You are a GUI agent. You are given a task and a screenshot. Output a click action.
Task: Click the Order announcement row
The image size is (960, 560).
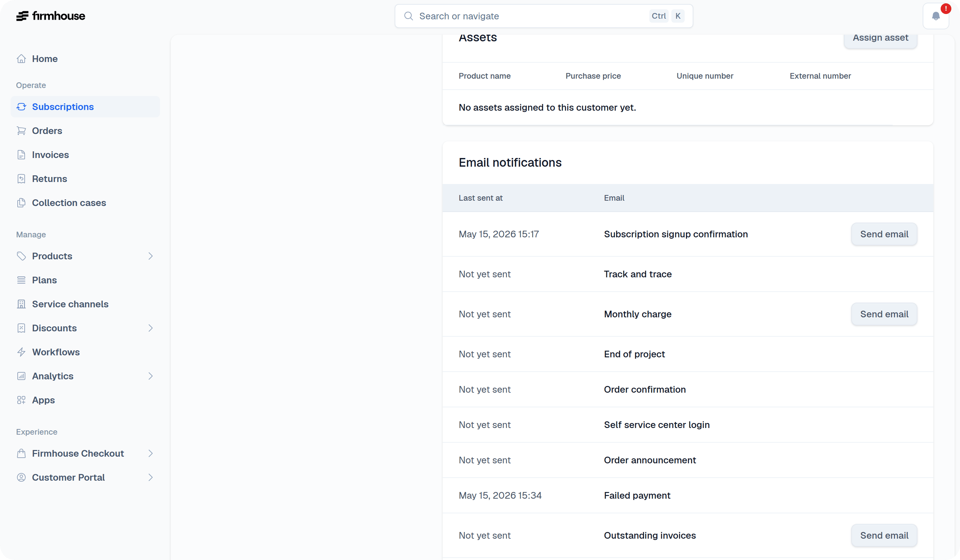click(x=688, y=460)
